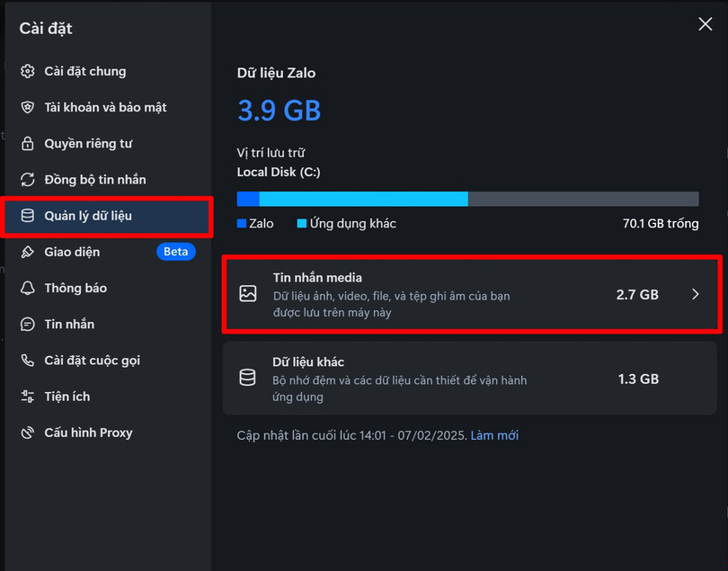Image resolution: width=728 pixels, height=571 pixels.
Task: Click the phone icon for Cài đặt cuộc gọi
Action: tap(28, 361)
